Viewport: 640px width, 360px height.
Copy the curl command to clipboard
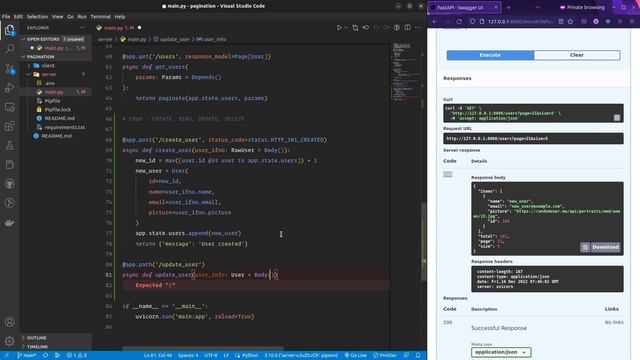point(617,118)
